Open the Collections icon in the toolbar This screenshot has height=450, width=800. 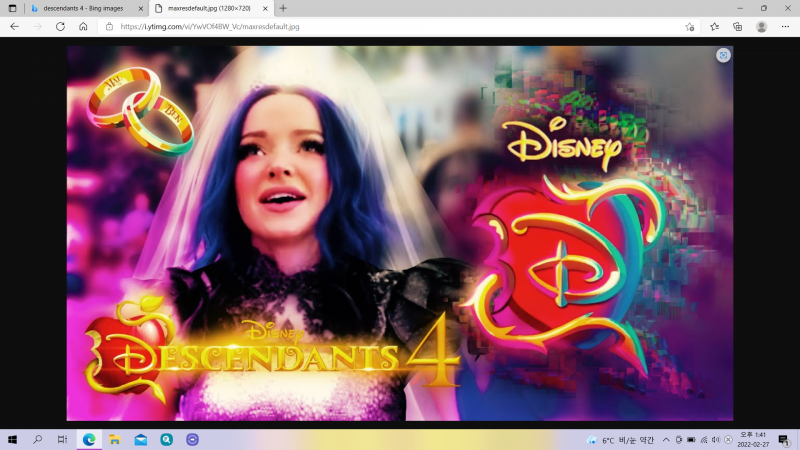point(738,26)
